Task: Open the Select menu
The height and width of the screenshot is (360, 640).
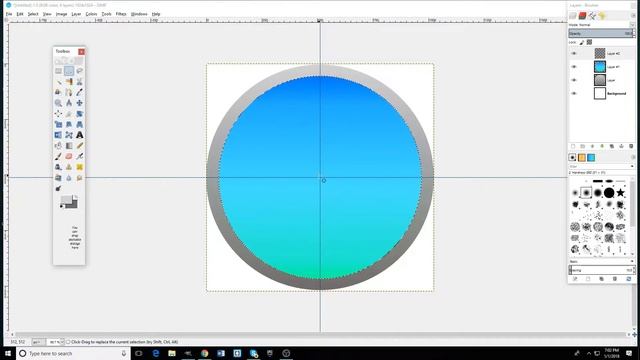Action: tap(33, 14)
